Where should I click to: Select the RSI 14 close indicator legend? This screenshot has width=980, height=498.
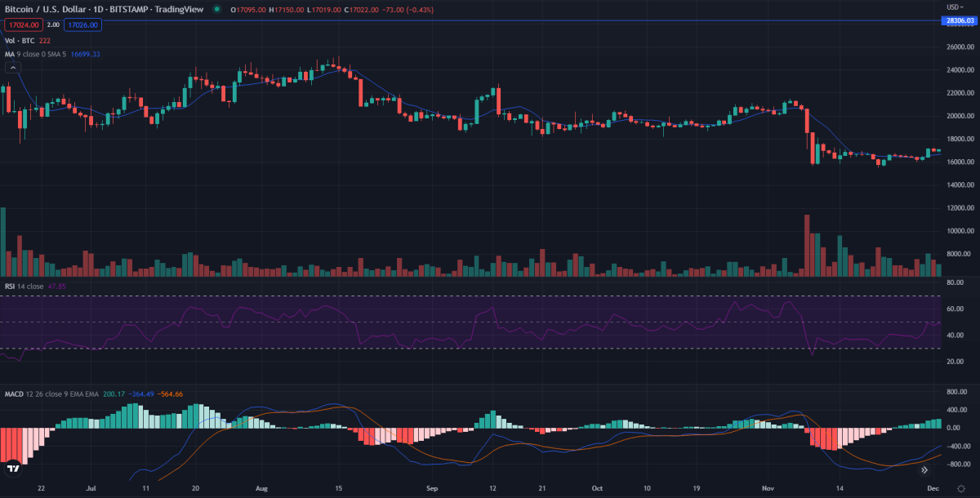tap(24, 287)
